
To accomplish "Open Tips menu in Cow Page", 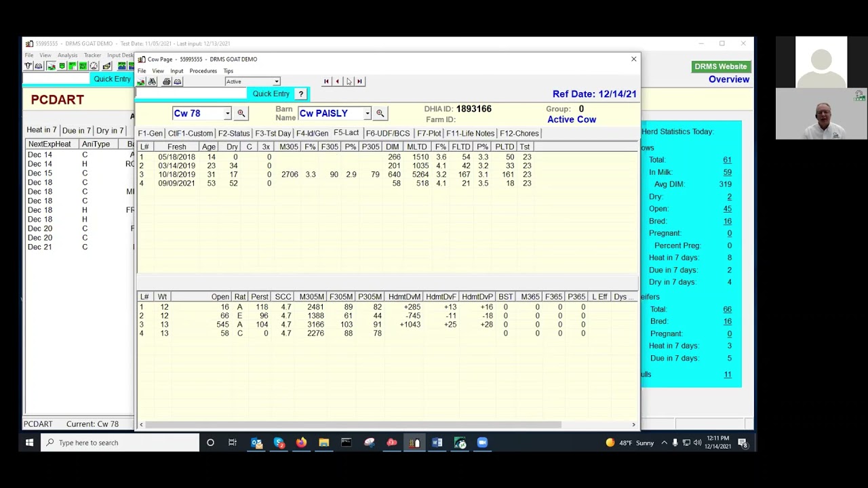I will coord(229,71).
